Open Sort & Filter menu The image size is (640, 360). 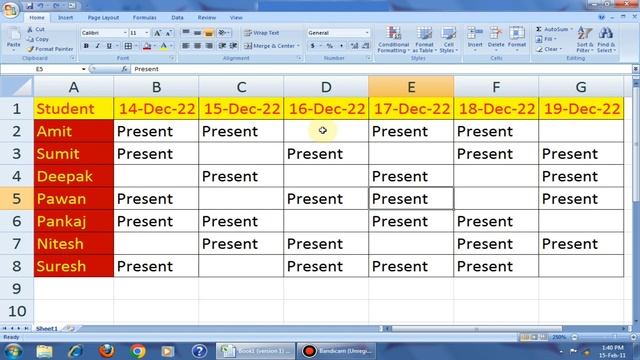(x=585, y=40)
